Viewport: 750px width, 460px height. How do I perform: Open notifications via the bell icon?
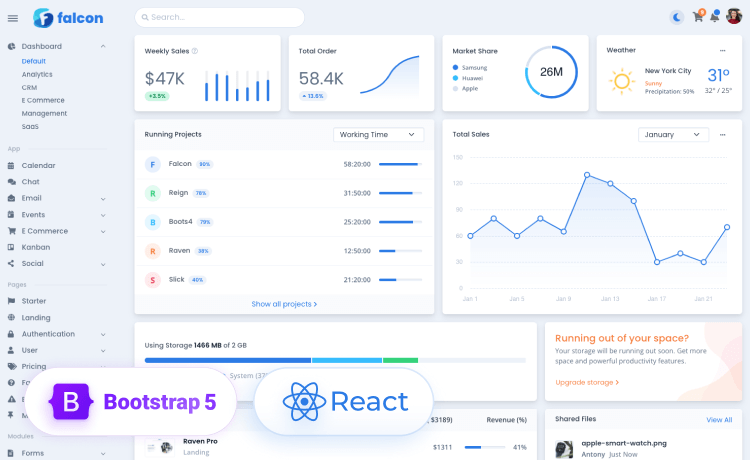(714, 17)
